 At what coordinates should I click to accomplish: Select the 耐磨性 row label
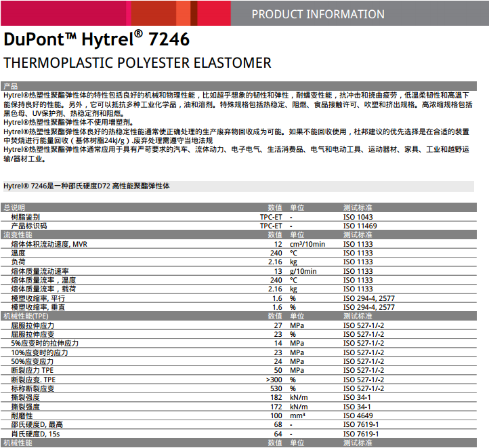point(22,416)
